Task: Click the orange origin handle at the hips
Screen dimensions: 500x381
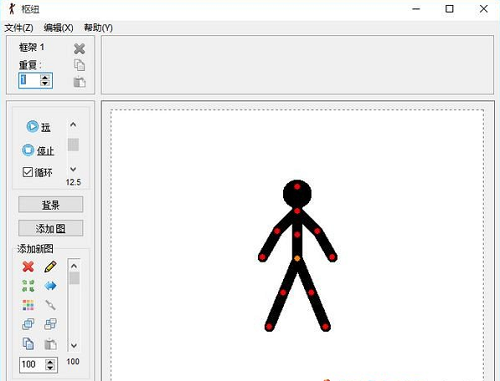Action: tap(297, 258)
